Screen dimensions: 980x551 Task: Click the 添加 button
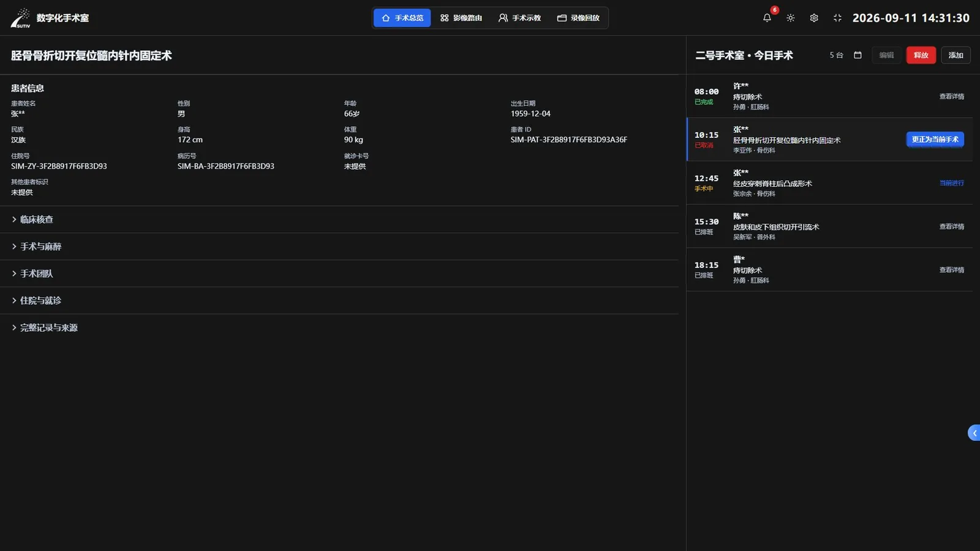click(x=956, y=55)
